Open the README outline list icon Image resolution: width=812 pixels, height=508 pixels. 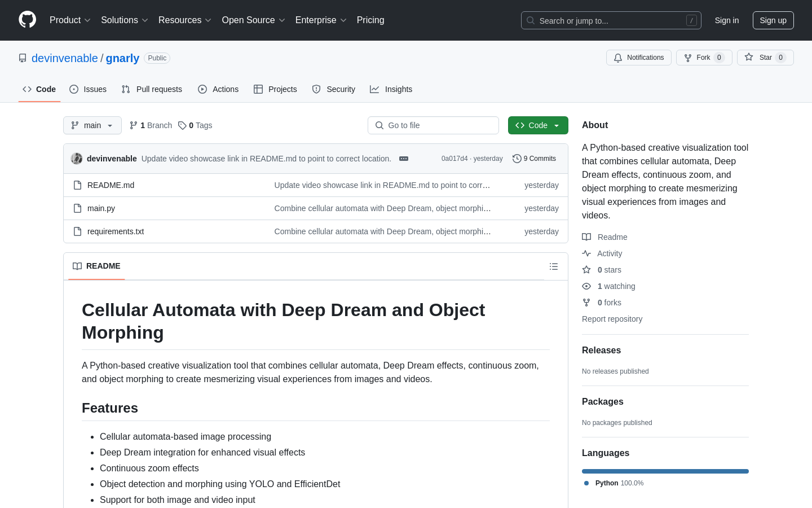coord(554,266)
